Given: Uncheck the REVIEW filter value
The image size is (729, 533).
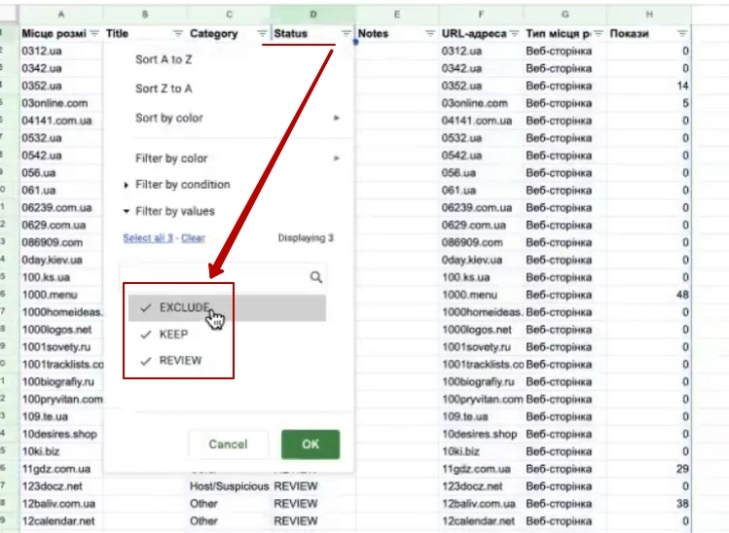Looking at the screenshot, I should coord(146,361).
